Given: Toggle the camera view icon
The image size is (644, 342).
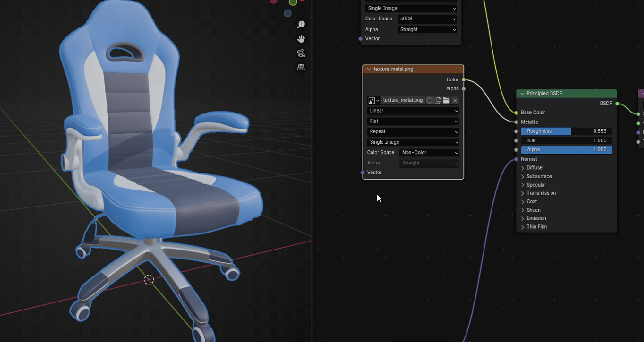Looking at the screenshot, I should click(301, 53).
